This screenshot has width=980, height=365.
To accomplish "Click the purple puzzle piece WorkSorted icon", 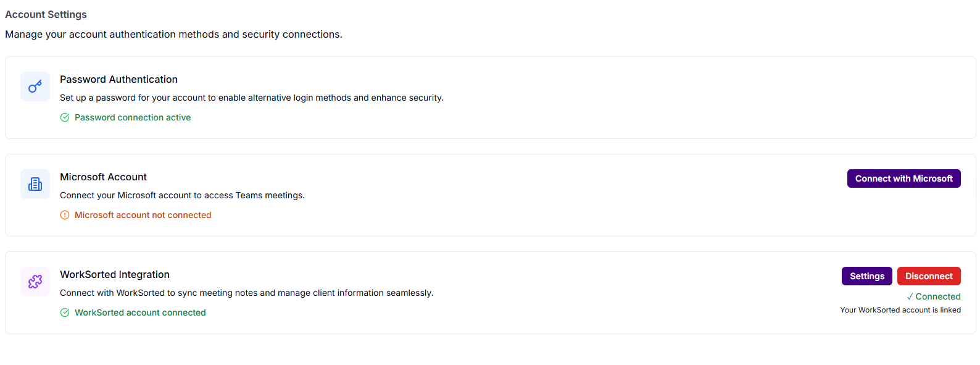I will click(35, 282).
